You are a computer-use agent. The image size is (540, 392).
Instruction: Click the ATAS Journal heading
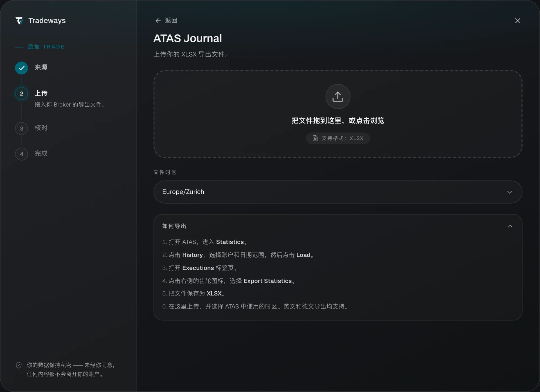188,38
